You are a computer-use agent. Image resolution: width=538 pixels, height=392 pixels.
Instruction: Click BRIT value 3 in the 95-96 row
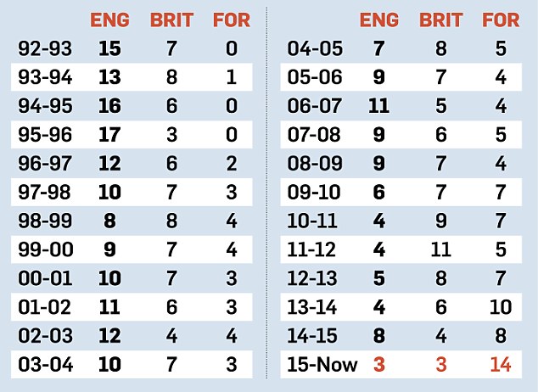(172, 142)
